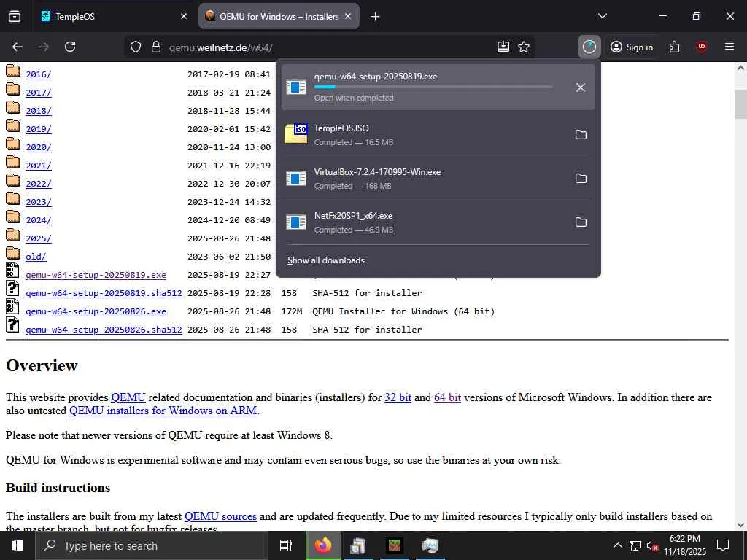The image size is (747, 560).
Task: Open qemu-w64-setup-20250819.sha512 link
Action: point(104,293)
